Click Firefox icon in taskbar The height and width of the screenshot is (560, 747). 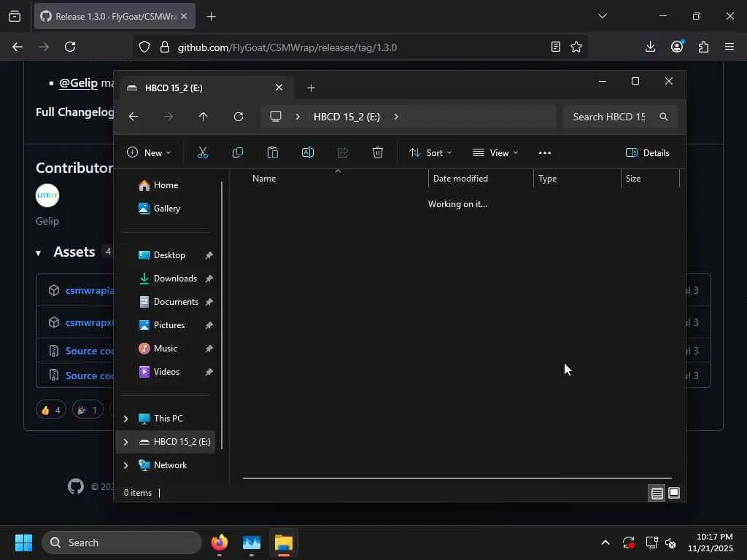(x=220, y=542)
